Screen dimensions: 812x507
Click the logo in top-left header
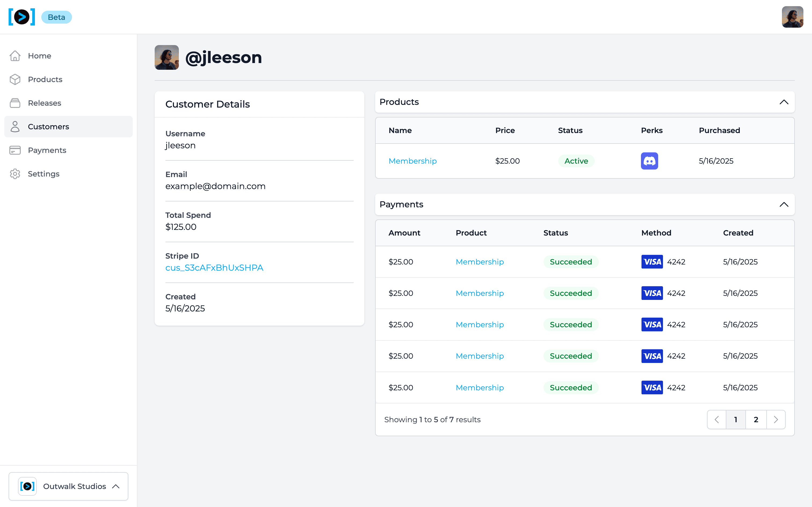22,17
